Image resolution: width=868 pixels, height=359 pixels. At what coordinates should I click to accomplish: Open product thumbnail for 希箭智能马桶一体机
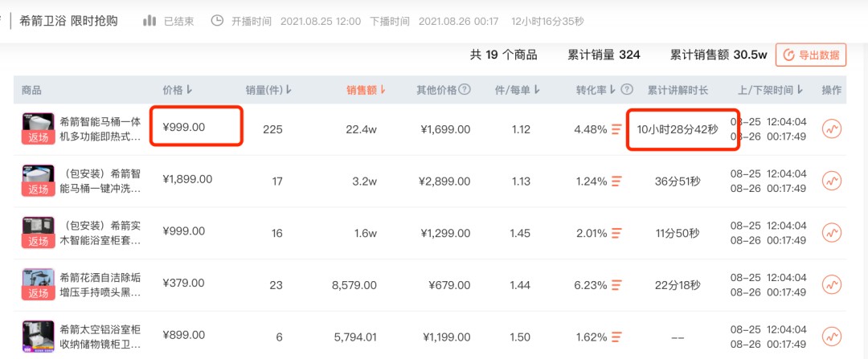point(39,129)
